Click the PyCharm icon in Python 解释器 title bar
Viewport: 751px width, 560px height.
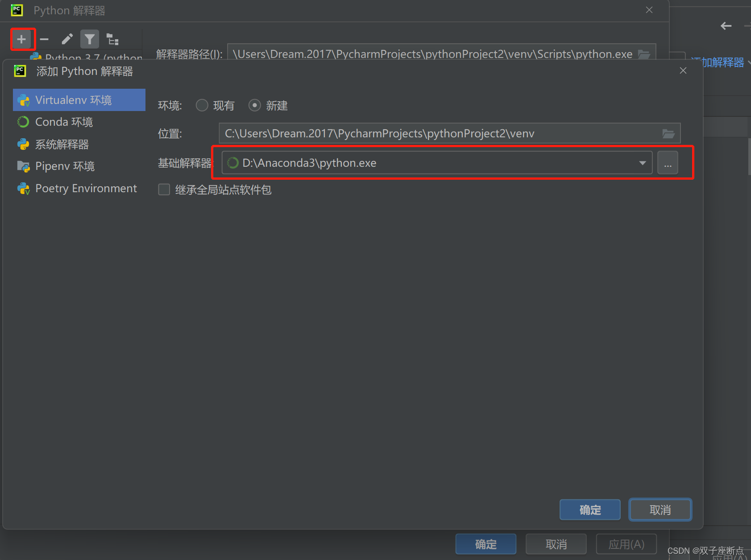(17, 10)
